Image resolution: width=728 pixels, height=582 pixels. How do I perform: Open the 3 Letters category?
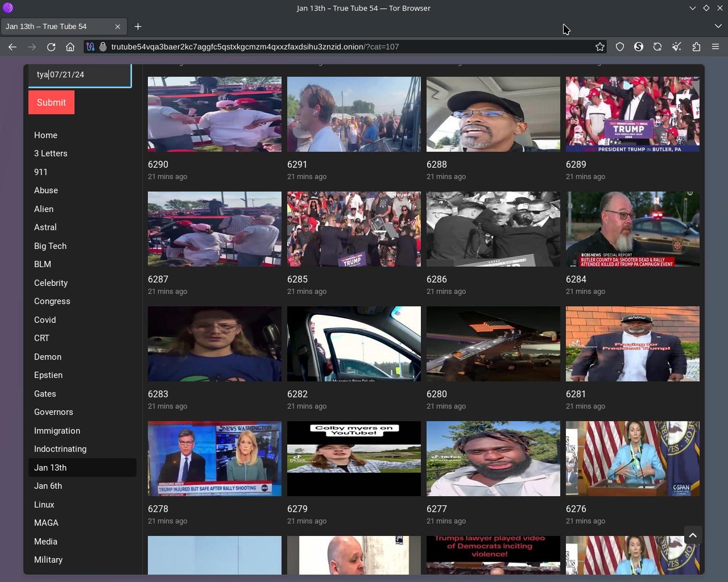51,153
